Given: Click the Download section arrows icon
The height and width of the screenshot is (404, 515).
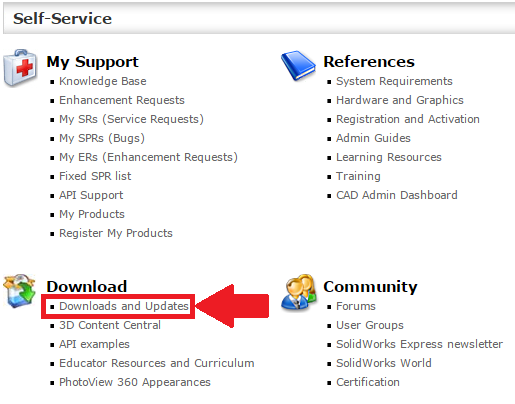Looking at the screenshot, I should click(20, 290).
